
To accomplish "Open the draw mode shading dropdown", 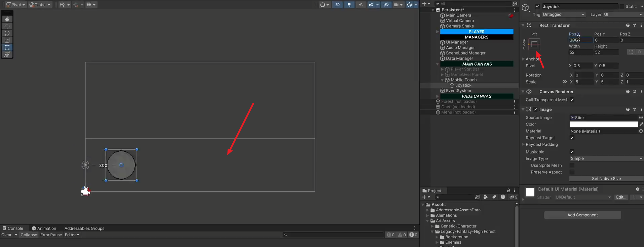I will tap(325, 5).
